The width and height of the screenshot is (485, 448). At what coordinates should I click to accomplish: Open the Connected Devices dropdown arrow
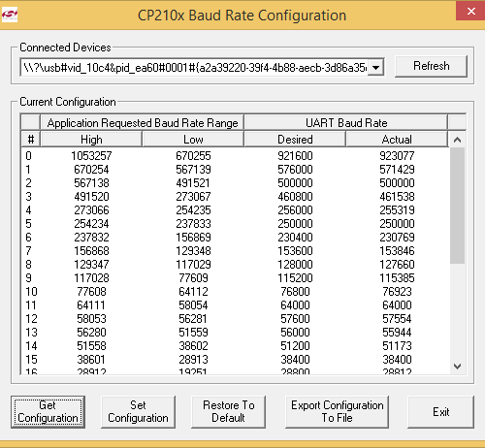coord(375,68)
